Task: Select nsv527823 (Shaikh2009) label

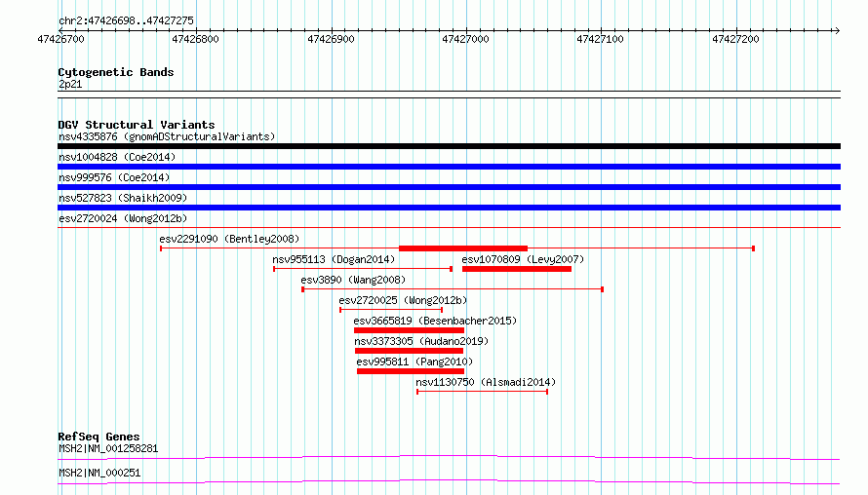Action: coord(123,198)
